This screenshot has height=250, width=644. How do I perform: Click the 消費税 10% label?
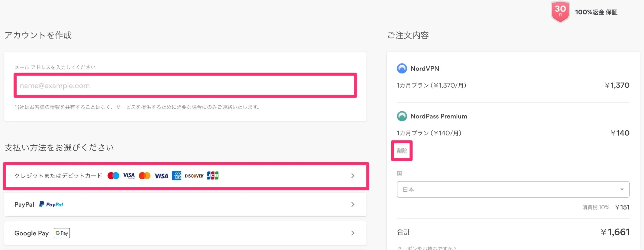click(x=596, y=207)
